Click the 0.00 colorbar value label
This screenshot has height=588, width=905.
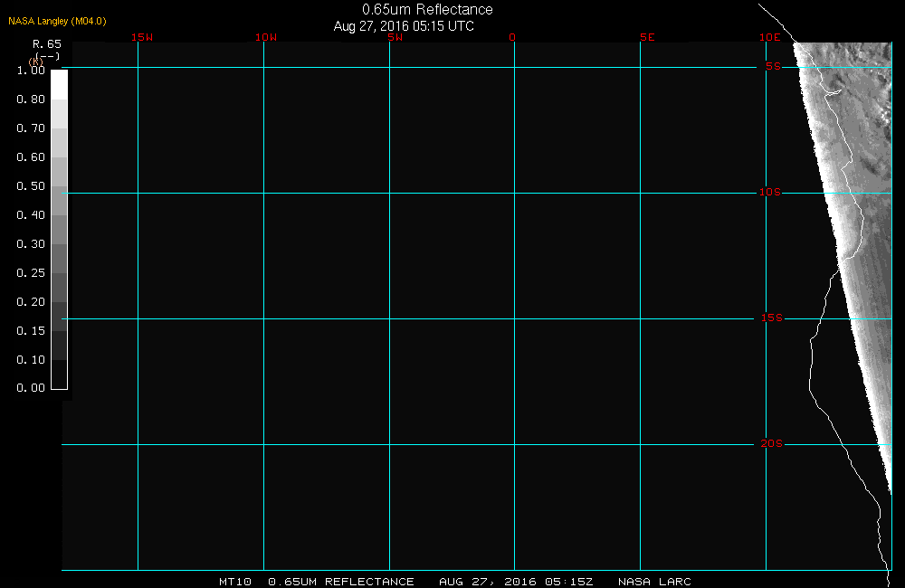click(x=31, y=388)
